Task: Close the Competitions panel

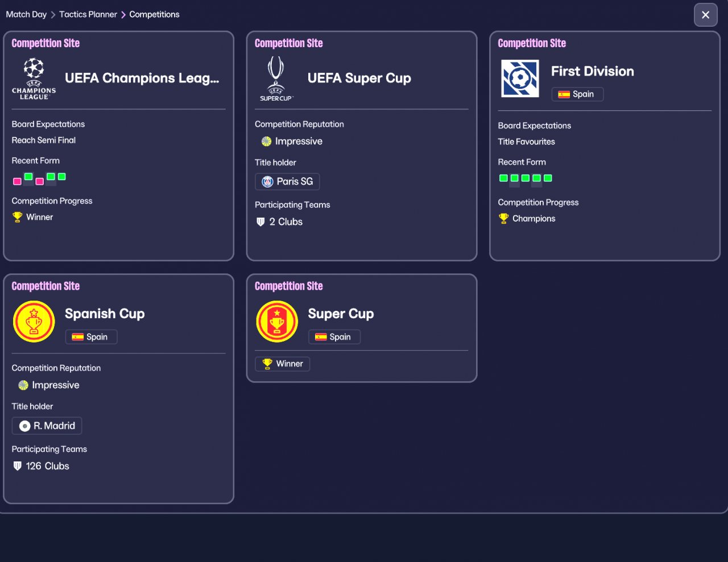Action: 706,15
